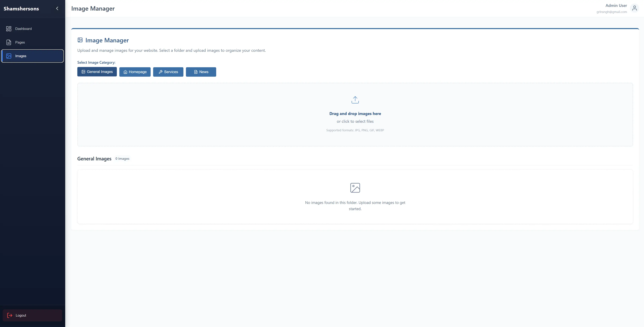The width and height of the screenshot is (644, 327).
Task: Collapse the sidebar with the chevron arrow
Action: 57,9
